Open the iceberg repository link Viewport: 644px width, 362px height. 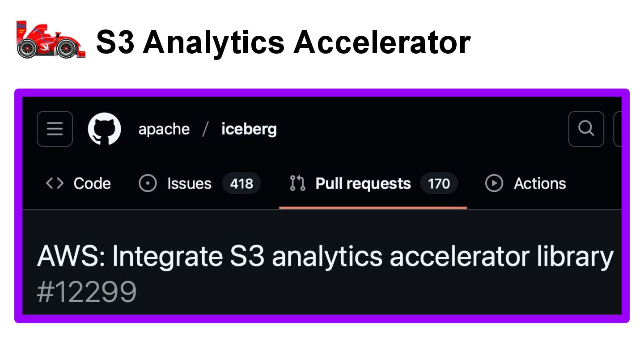[x=249, y=130]
